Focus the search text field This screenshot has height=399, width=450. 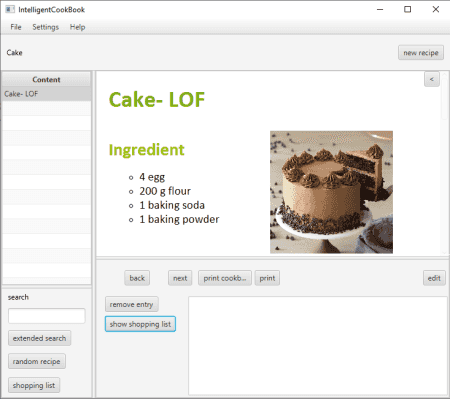(x=47, y=316)
